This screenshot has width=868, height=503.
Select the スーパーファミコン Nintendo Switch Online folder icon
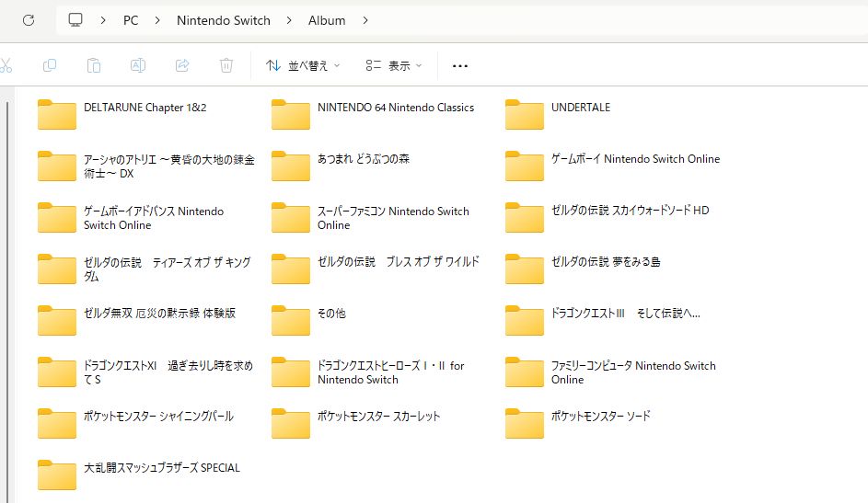[291, 217]
